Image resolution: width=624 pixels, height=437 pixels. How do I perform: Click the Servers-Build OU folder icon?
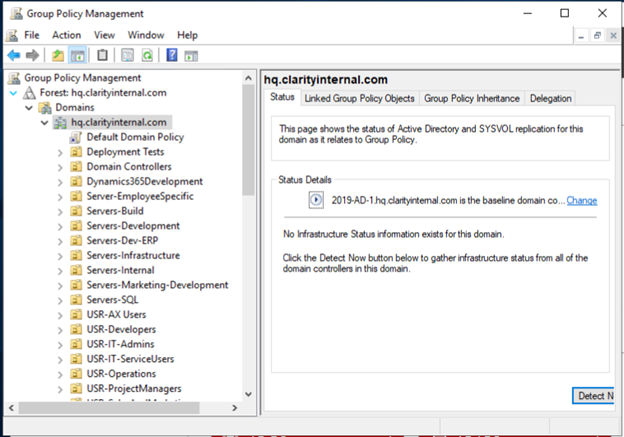click(76, 211)
